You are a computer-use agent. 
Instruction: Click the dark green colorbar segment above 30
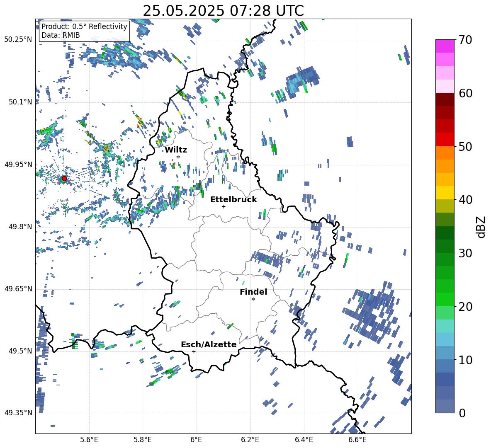click(445, 233)
